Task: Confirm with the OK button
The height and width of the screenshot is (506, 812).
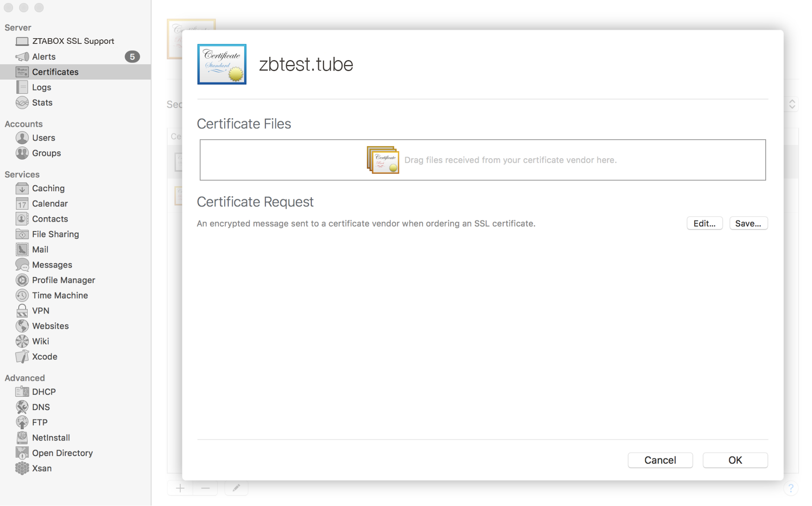Action: tap(735, 460)
